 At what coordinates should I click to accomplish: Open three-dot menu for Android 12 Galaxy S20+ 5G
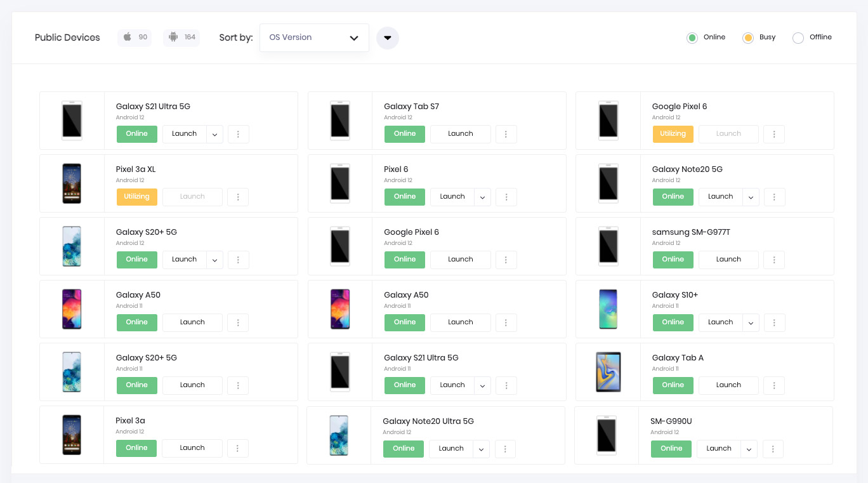238,260
